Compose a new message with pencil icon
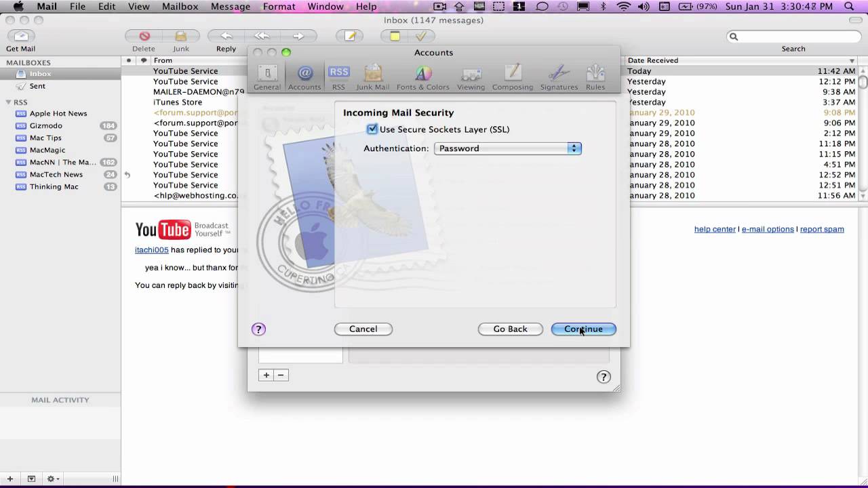 point(350,37)
